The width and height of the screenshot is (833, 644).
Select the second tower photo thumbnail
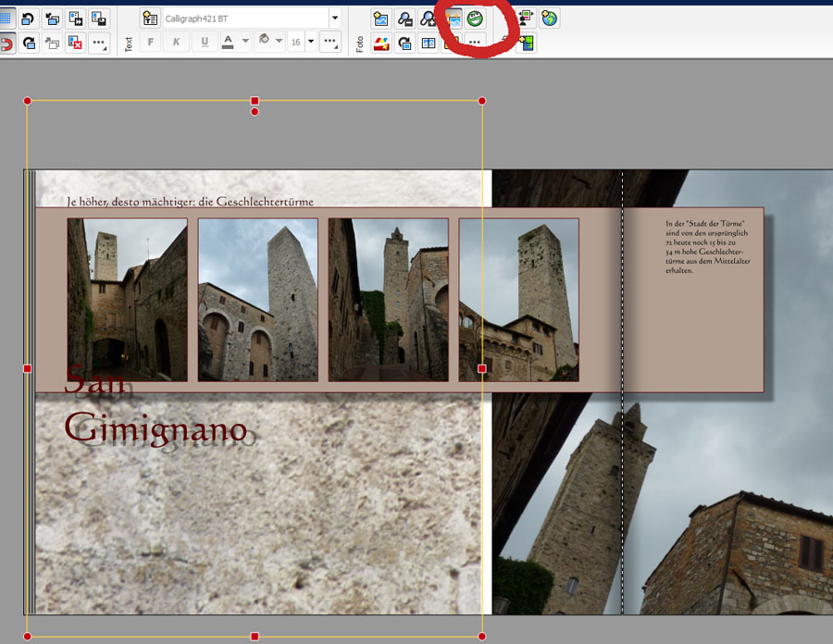coord(258,299)
